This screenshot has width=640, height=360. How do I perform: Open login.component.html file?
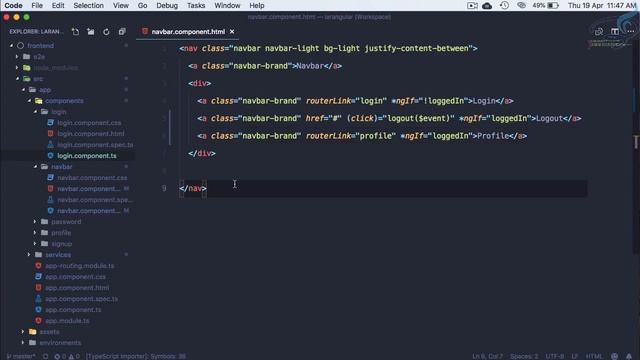pos(91,134)
